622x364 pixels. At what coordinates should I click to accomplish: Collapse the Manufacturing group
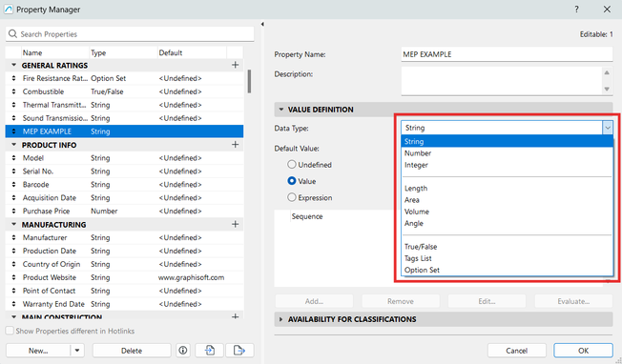(x=14, y=224)
